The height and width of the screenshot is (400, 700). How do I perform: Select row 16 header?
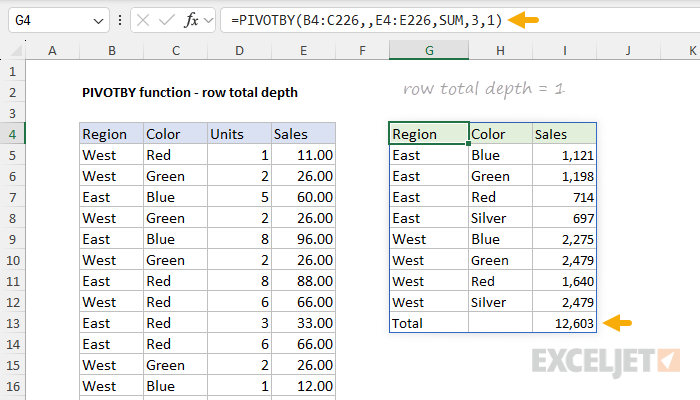tap(12, 386)
